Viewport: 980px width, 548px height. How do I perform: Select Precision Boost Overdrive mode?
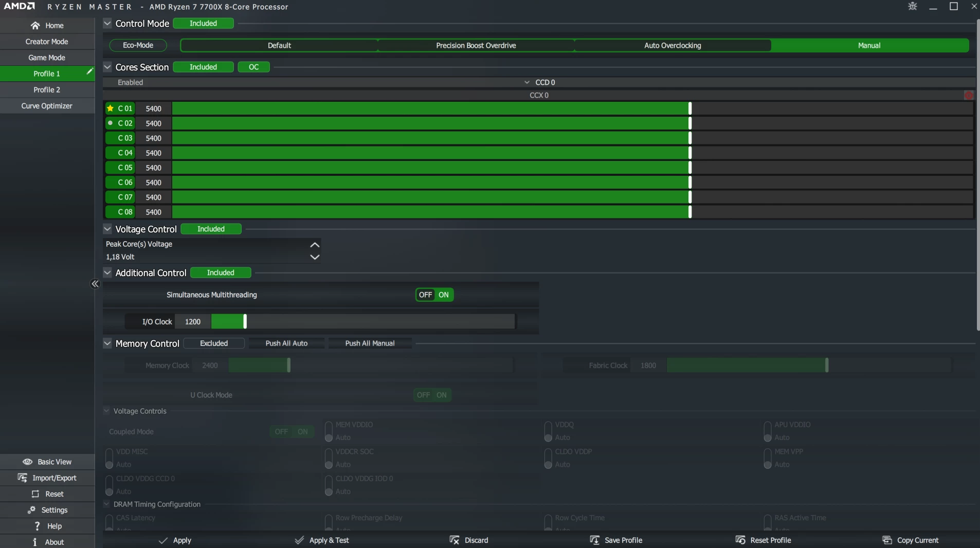[476, 45]
